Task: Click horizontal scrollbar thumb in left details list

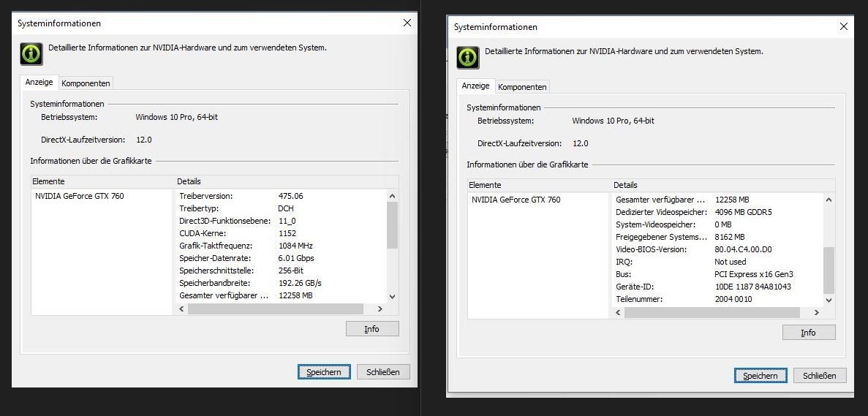Action: (x=275, y=309)
